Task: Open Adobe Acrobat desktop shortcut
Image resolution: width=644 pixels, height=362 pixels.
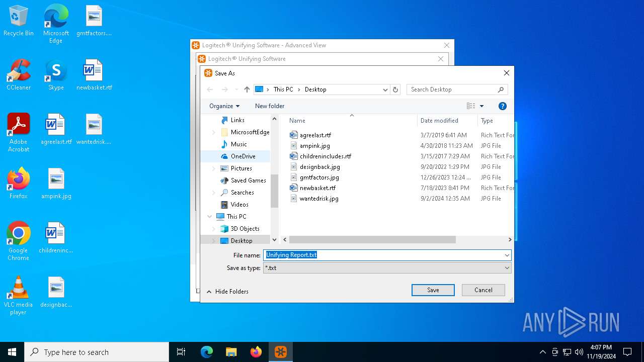Action: 19,133
